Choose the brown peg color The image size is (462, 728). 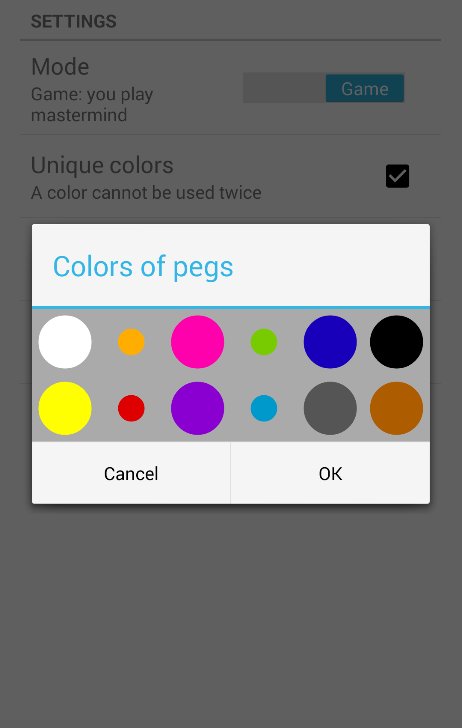pyautogui.click(x=397, y=408)
